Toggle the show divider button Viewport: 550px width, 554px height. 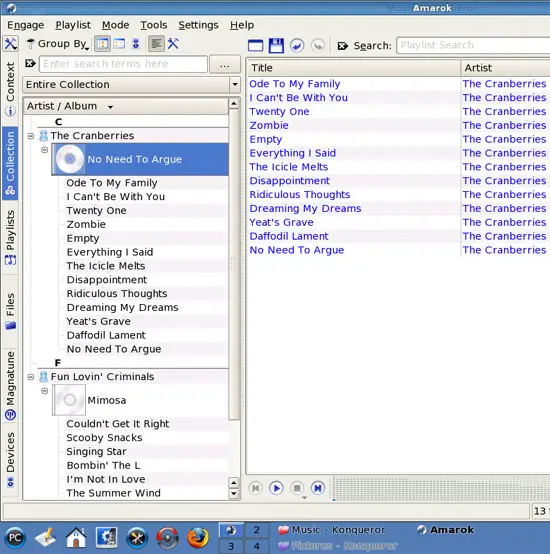tap(156, 44)
